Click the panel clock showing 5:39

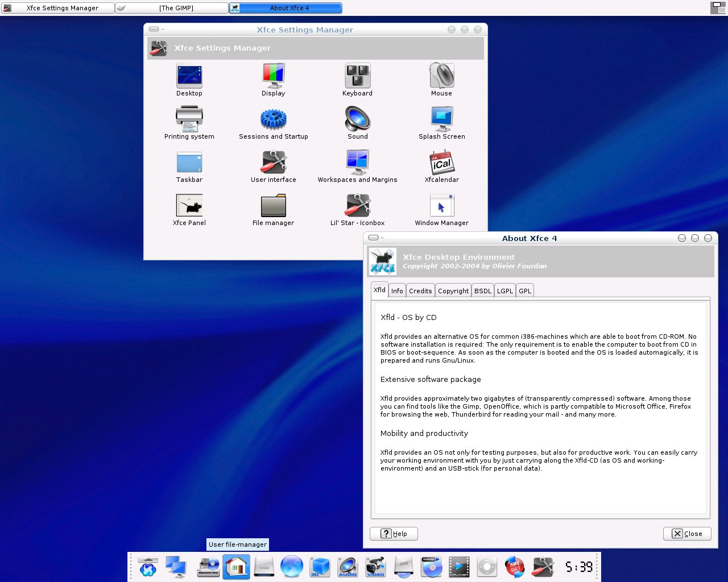coord(579,567)
